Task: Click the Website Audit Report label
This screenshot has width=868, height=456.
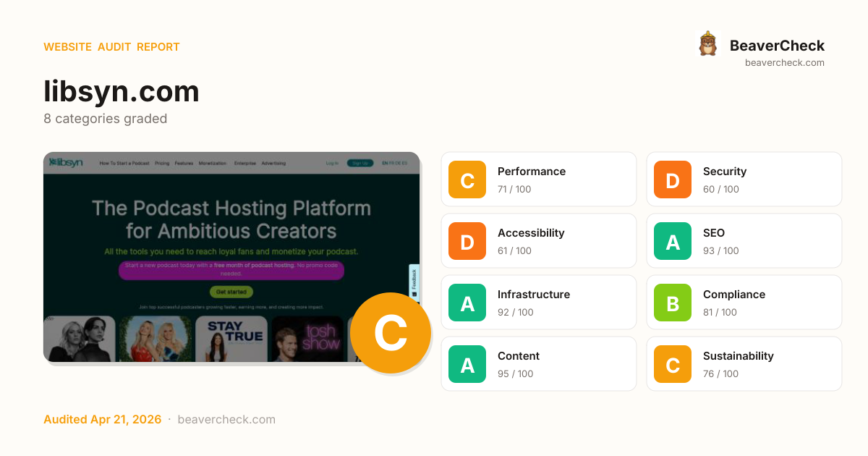Action: click(111, 47)
